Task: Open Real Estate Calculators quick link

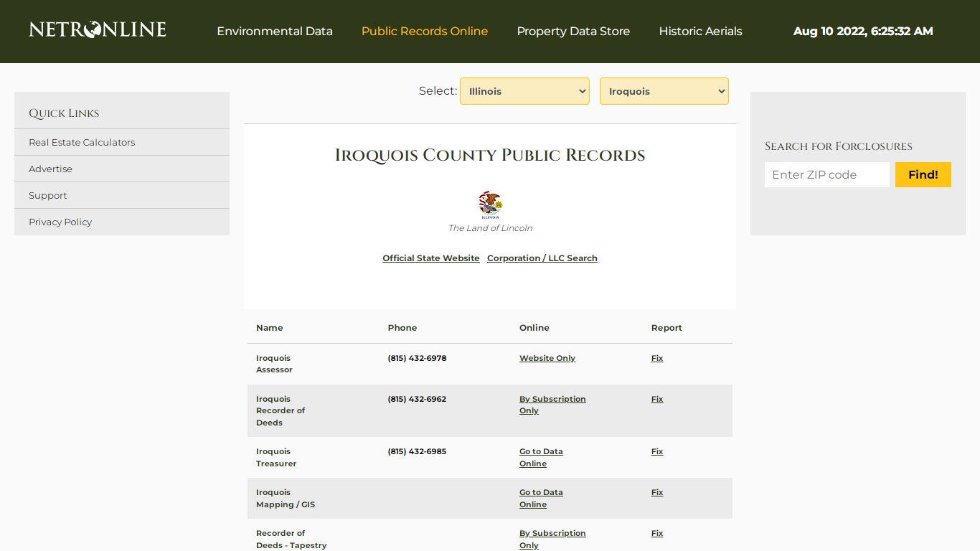Action: click(82, 142)
